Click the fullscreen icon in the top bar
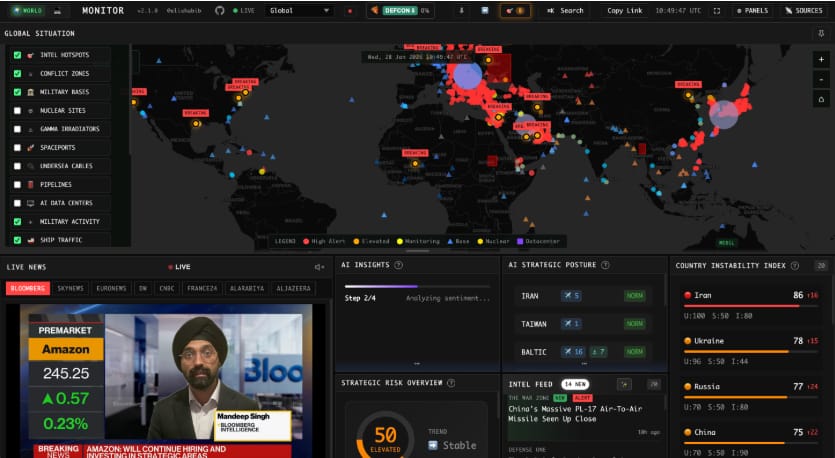Image resolution: width=835 pixels, height=458 pixels. [x=717, y=11]
